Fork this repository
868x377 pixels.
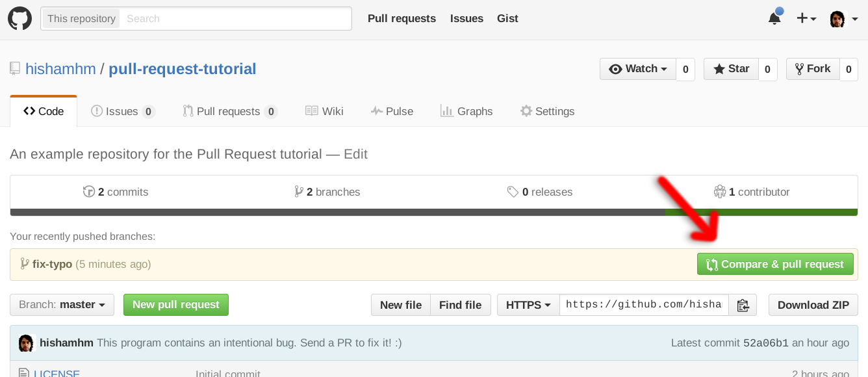click(811, 69)
